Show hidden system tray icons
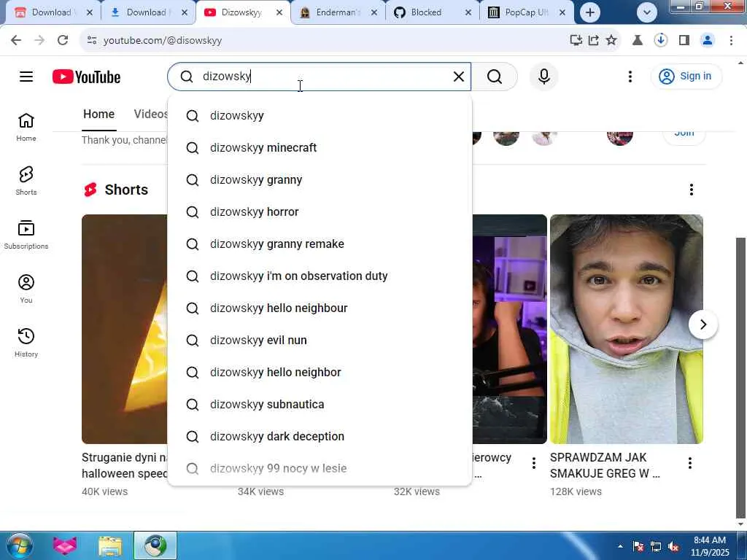Image resolution: width=747 pixels, height=560 pixels. click(620, 545)
